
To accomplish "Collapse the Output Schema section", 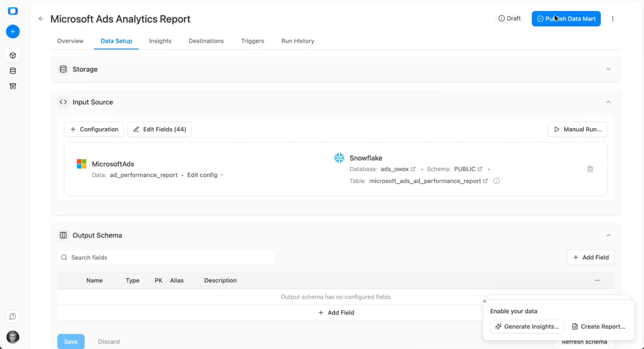I will 608,235.
